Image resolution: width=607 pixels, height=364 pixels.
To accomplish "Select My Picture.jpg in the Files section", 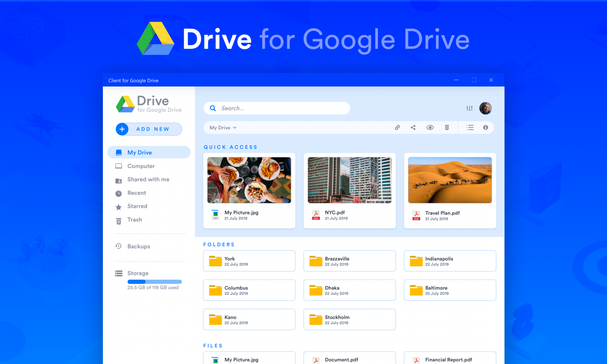I will click(249, 358).
